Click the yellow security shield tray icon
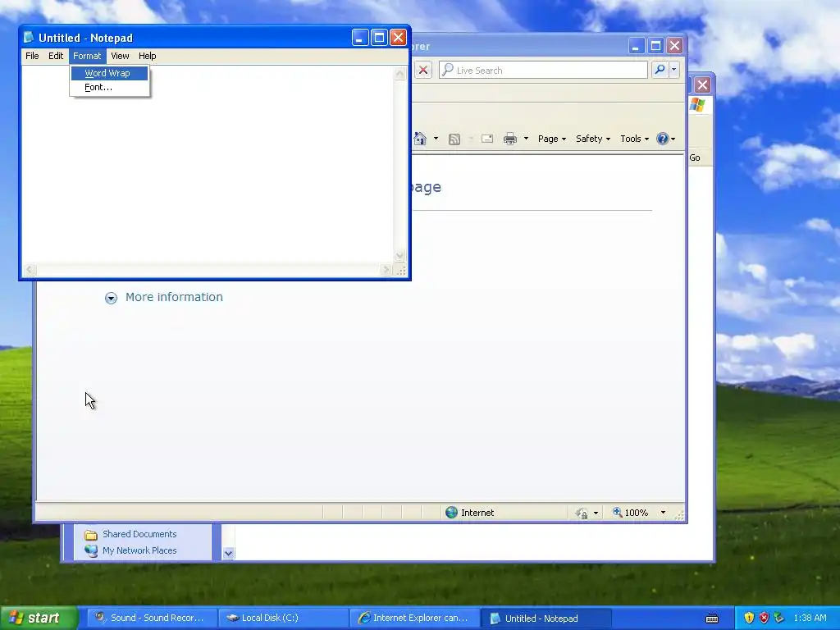This screenshot has width=840, height=630. click(x=749, y=619)
